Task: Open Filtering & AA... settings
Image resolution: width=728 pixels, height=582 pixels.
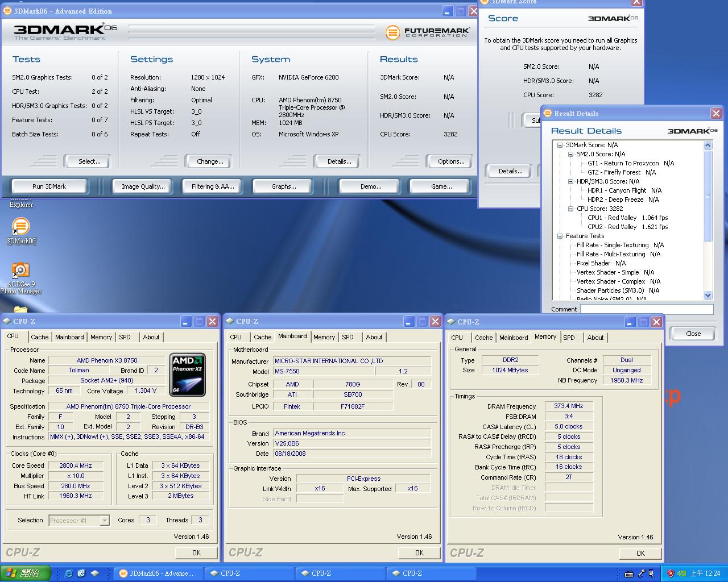Action: (213, 186)
